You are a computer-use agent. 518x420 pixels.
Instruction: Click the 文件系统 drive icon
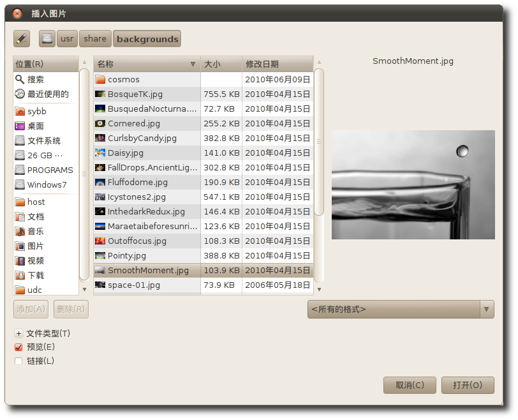coord(20,141)
